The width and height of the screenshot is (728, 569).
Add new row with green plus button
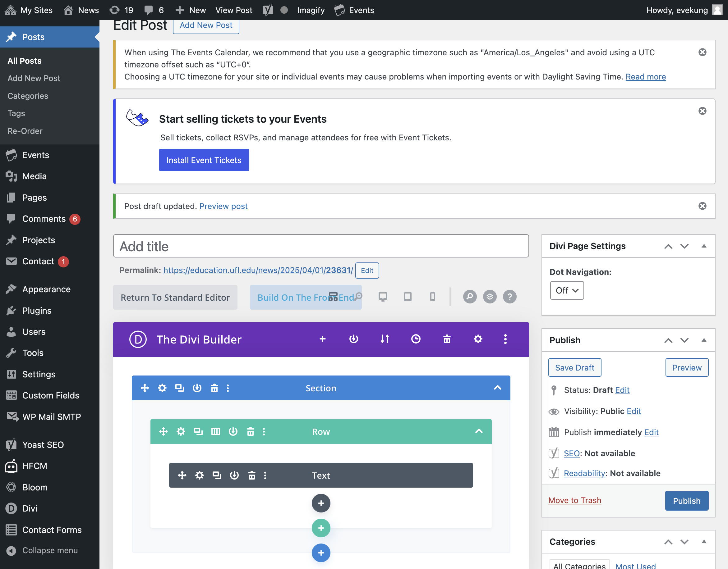pyautogui.click(x=321, y=528)
